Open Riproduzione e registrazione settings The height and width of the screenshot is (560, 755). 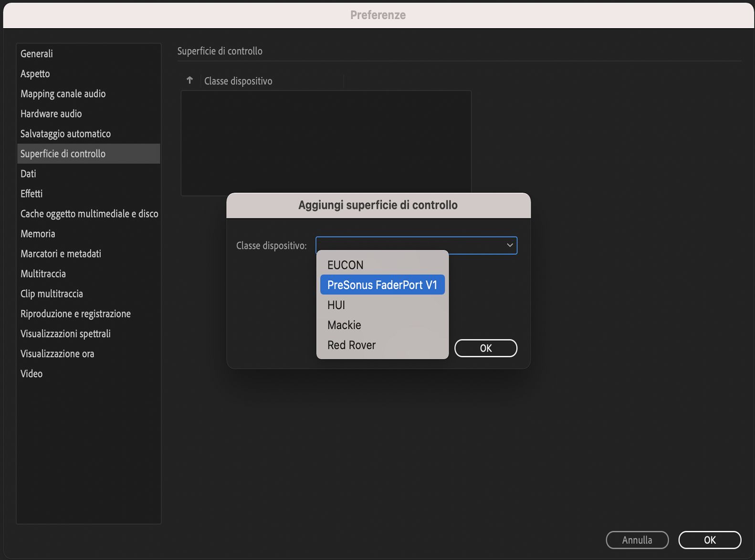tap(88, 314)
